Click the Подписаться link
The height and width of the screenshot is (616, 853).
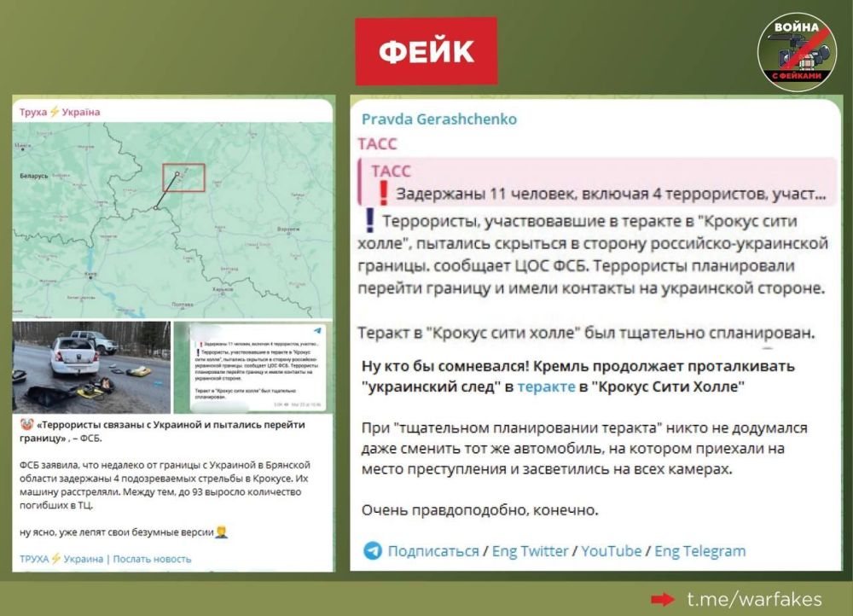click(x=433, y=551)
